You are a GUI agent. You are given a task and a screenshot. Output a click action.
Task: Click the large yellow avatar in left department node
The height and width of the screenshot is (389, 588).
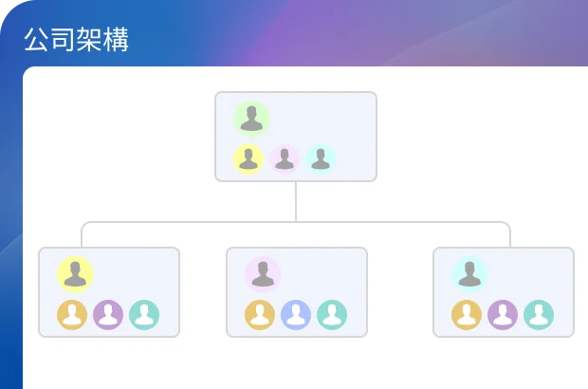tap(75, 274)
